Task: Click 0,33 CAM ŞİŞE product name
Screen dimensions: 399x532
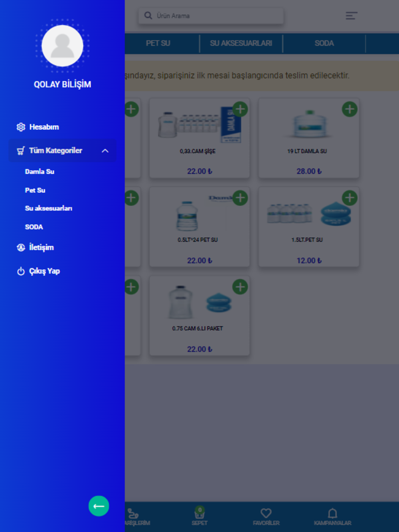Action: (198, 151)
